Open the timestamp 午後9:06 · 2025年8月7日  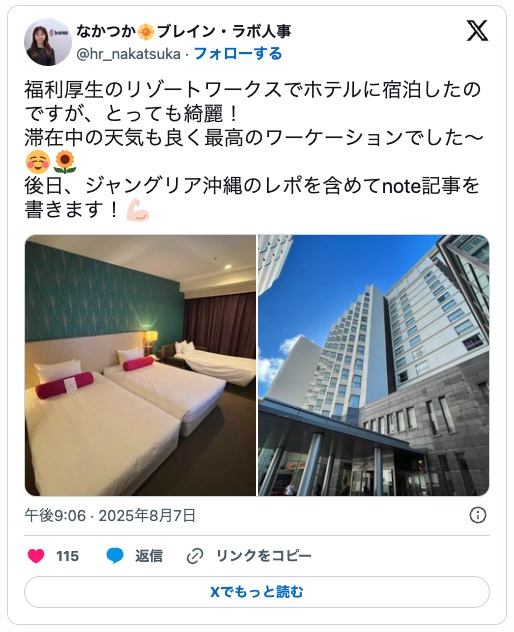[x=110, y=516]
